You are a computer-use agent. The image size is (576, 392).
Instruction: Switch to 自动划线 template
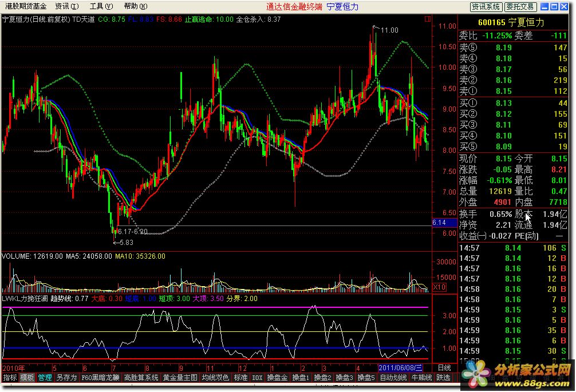(x=393, y=377)
